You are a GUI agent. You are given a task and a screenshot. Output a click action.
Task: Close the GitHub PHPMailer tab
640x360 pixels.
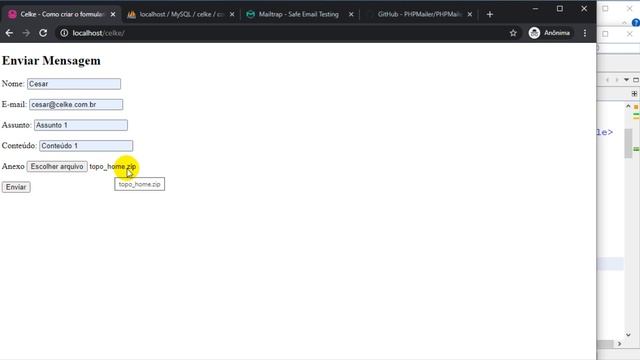[x=470, y=14]
